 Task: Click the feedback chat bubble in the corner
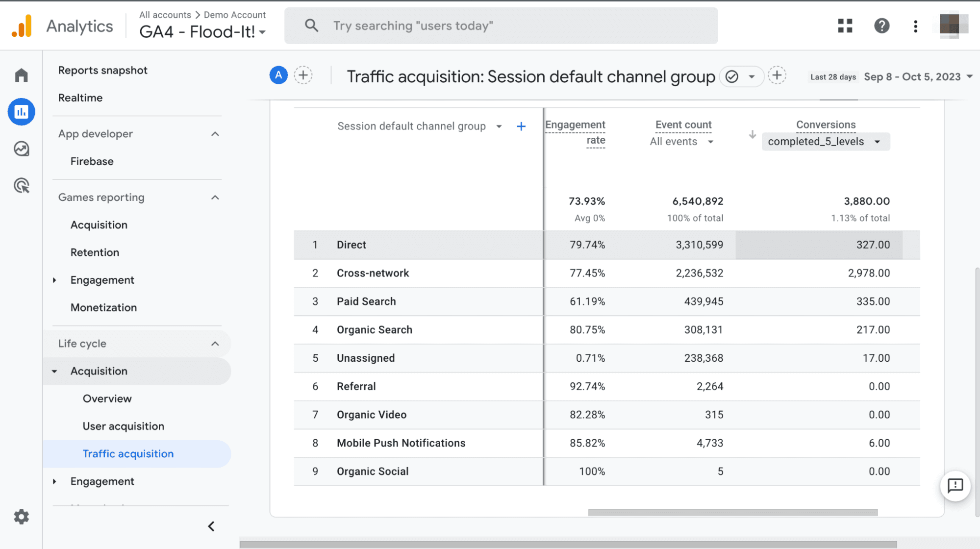[955, 486]
